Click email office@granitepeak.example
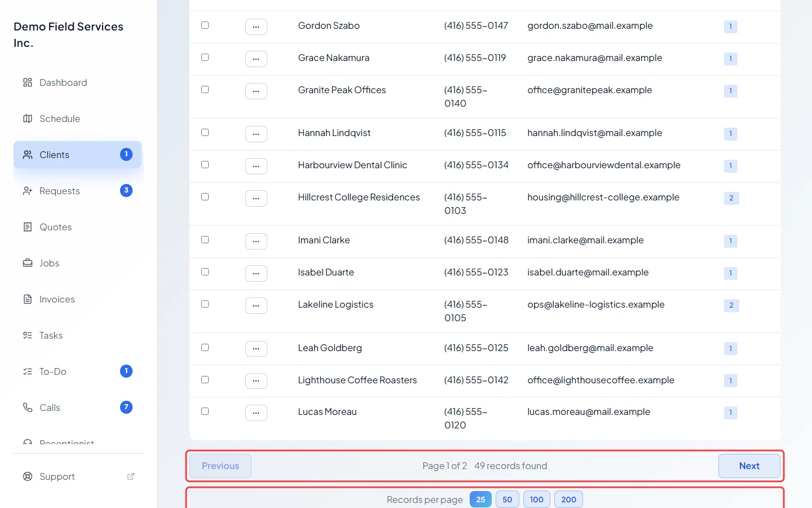Viewport: 812px width, 508px height. (x=590, y=90)
